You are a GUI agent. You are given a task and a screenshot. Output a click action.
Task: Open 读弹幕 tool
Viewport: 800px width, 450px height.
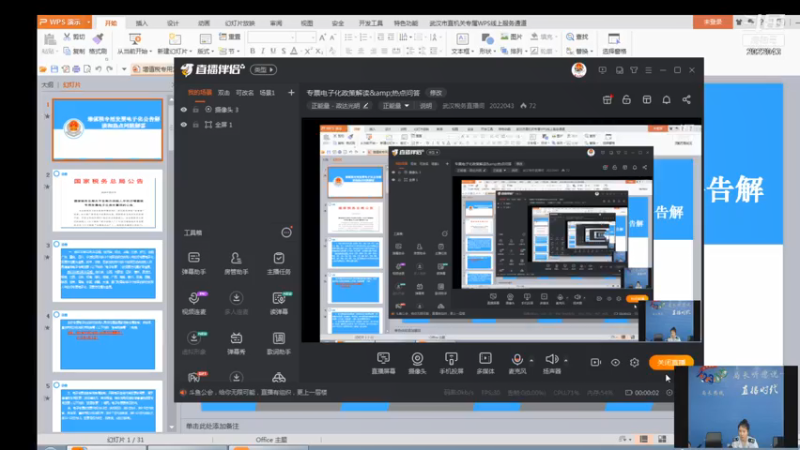pyautogui.click(x=279, y=303)
